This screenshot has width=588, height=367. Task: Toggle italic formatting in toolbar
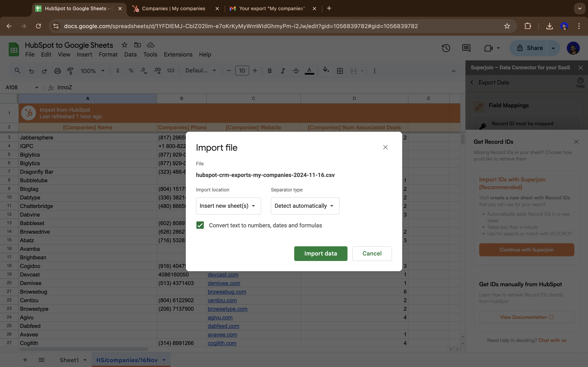(283, 71)
